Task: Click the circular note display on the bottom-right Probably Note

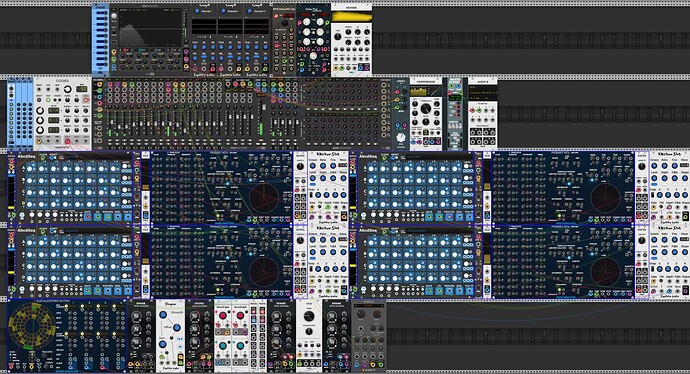Action: click(606, 272)
